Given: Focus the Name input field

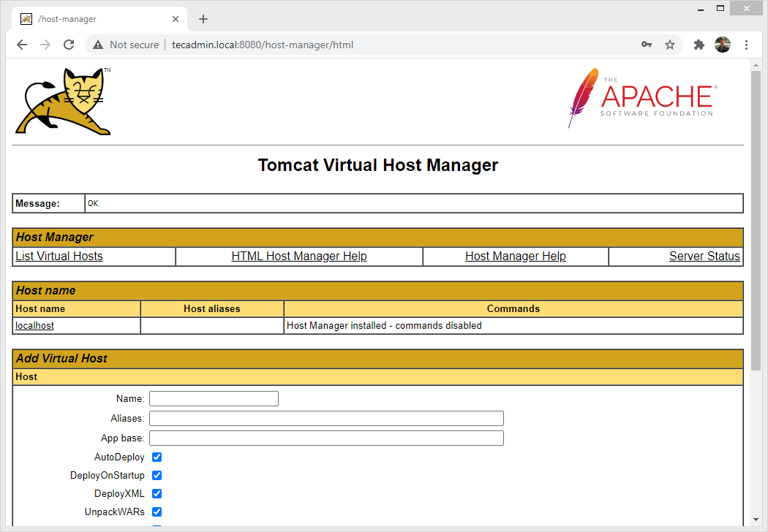Looking at the screenshot, I should 214,398.
